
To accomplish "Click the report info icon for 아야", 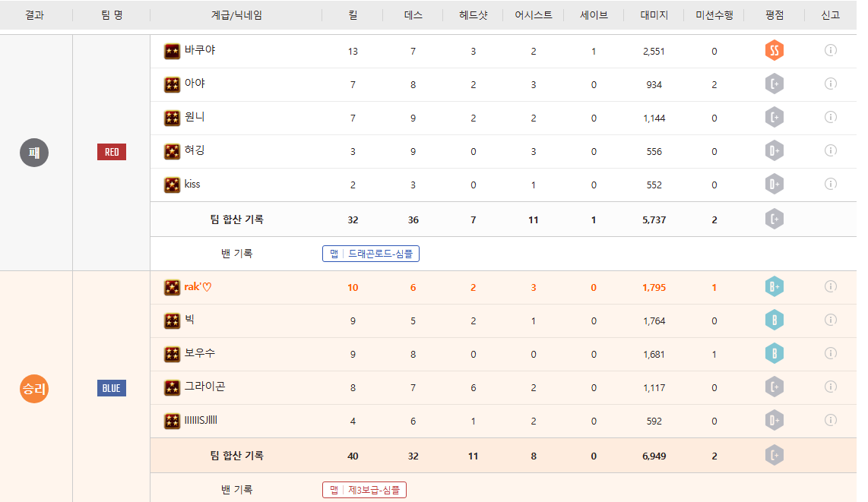I will (830, 84).
